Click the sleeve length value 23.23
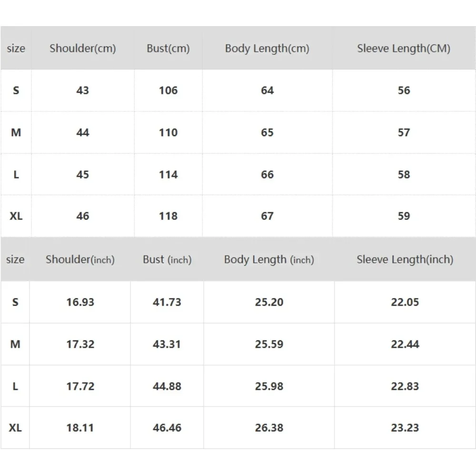Image resolution: width=476 pixels, height=476 pixels. [x=405, y=428]
